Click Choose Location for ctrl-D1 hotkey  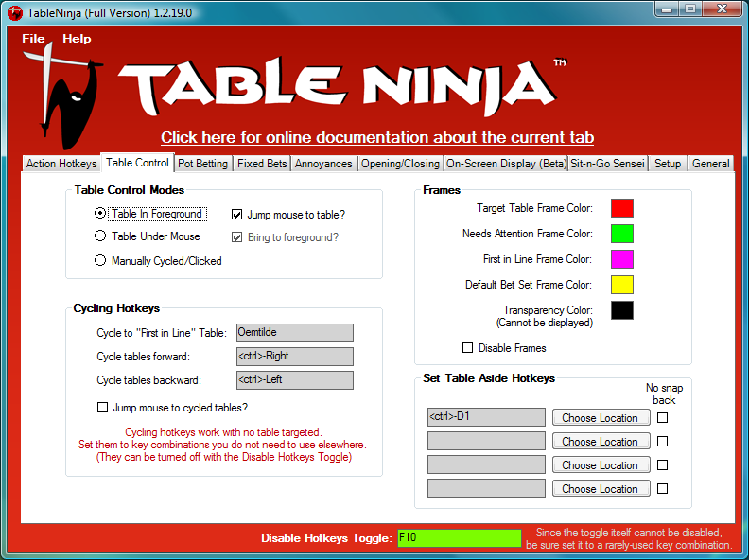click(601, 417)
